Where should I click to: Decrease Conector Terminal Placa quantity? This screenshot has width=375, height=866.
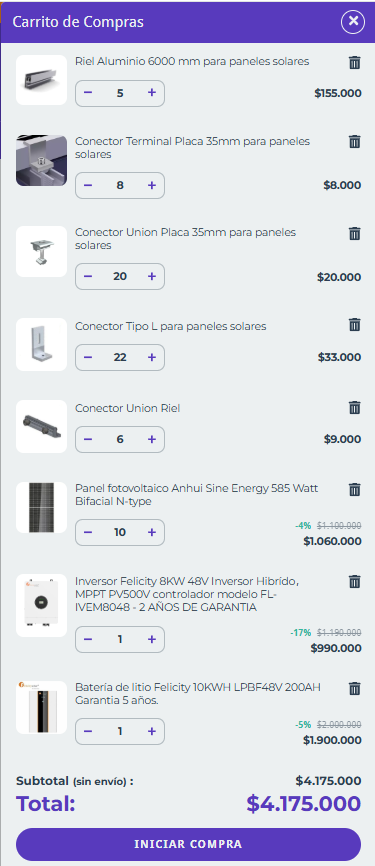[88, 185]
